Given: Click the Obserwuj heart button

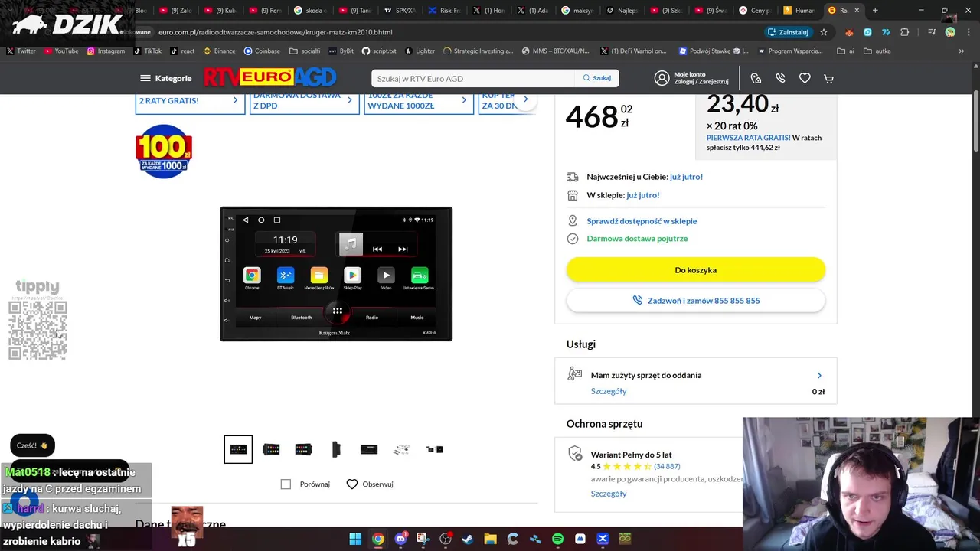Looking at the screenshot, I should click(370, 484).
